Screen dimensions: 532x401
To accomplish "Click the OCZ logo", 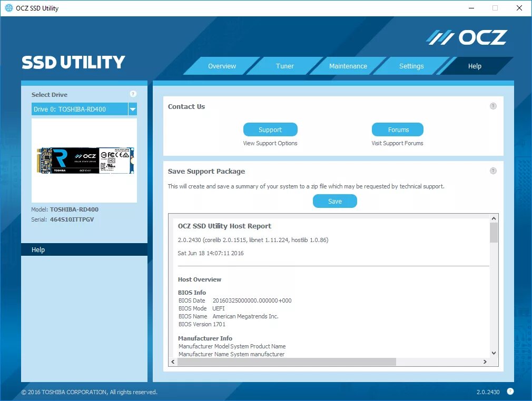I will [x=467, y=37].
